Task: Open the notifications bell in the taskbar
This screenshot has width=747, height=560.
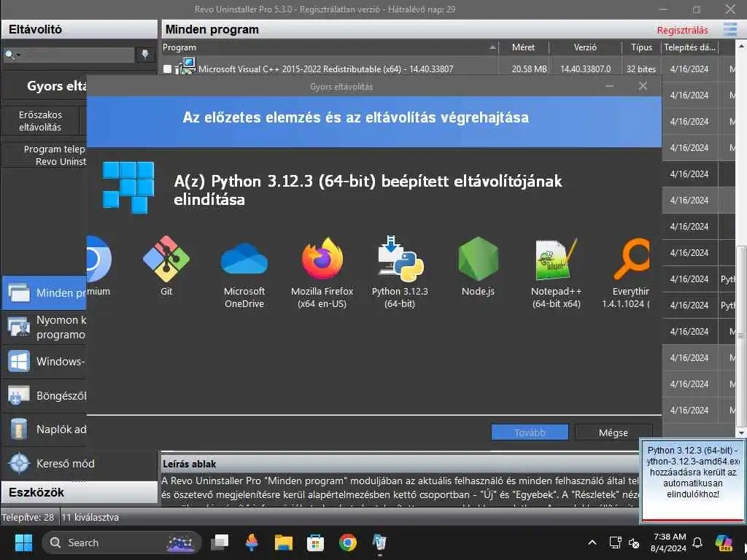Action: 697,542
